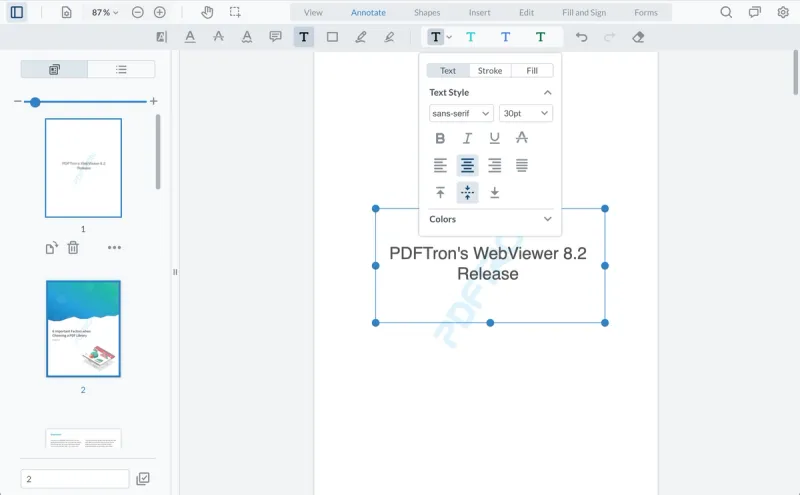Redo the last action
The height and width of the screenshot is (495, 800).
(609, 37)
